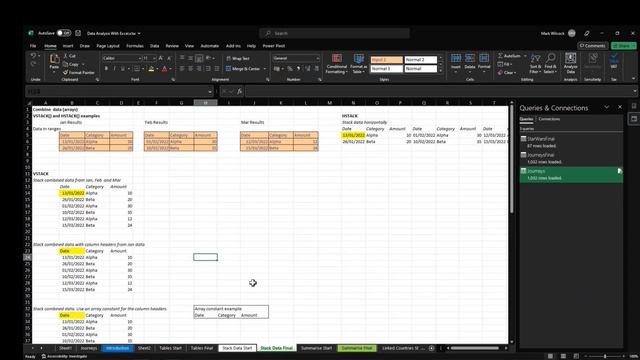Apply the Normal 2 cell style
640x360 pixels.
point(420,60)
